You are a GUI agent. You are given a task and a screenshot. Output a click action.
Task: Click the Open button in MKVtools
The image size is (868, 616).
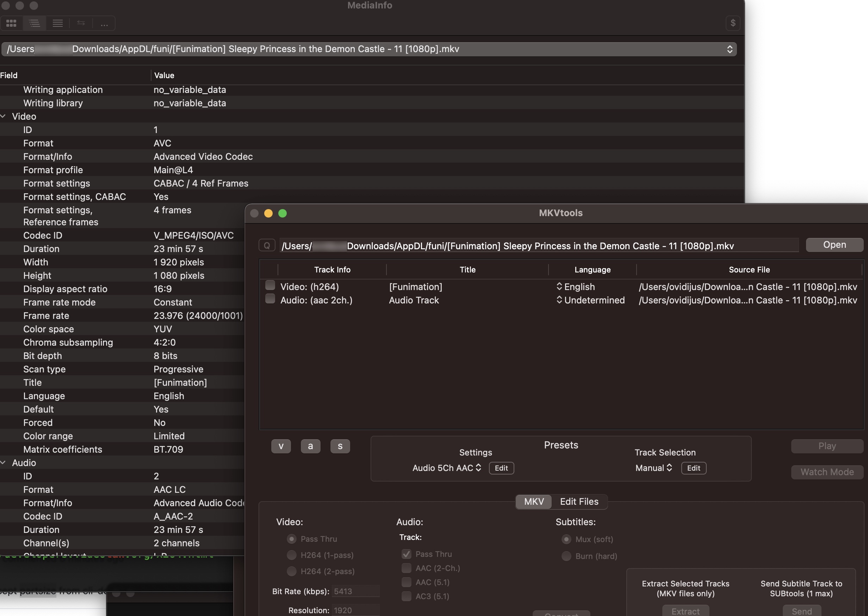coord(834,245)
